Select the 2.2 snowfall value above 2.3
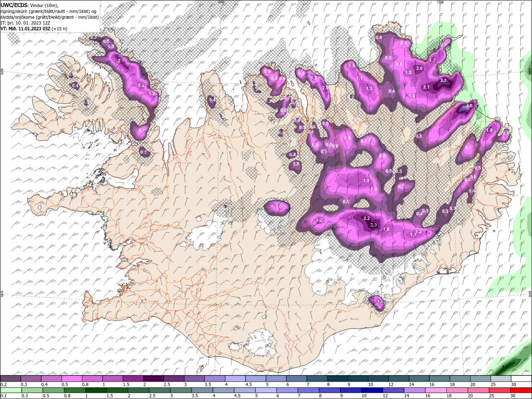Screen dimensions: 532x399 (367, 218)
